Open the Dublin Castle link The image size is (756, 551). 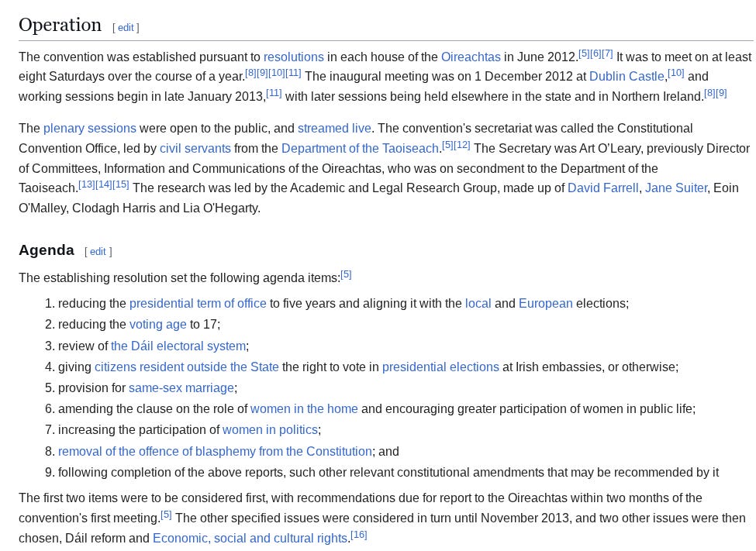(627, 76)
